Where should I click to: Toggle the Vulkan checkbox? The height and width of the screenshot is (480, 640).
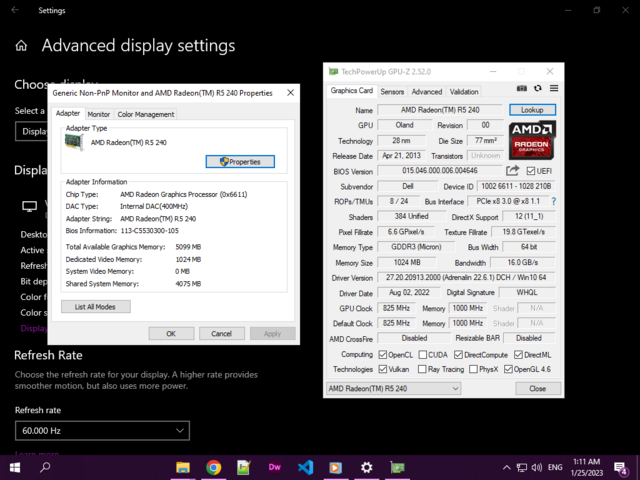point(384,369)
